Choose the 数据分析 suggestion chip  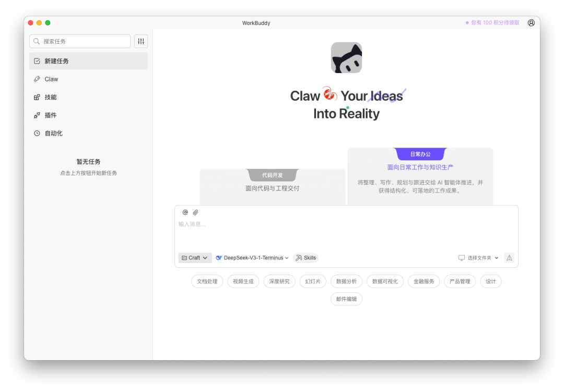coord(346,281)
